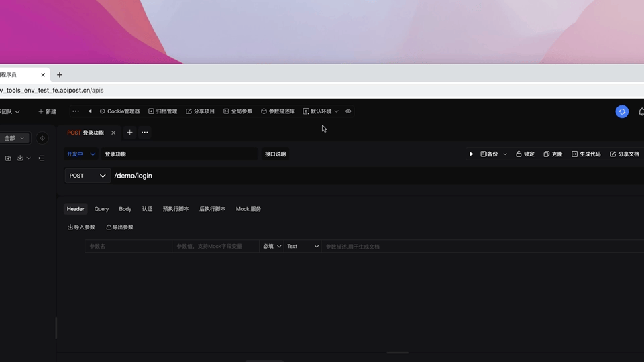Toggle the environment preview eye icon

coord(348,111)
